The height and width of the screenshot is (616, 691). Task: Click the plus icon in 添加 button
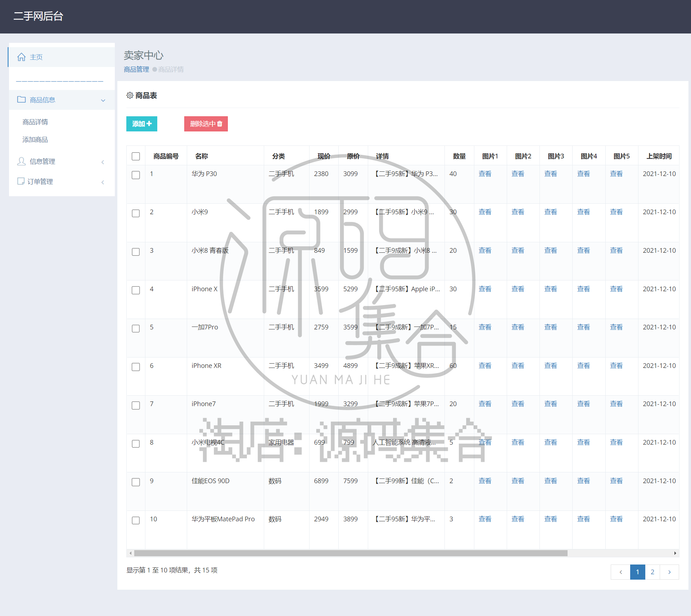coord(149,123)
